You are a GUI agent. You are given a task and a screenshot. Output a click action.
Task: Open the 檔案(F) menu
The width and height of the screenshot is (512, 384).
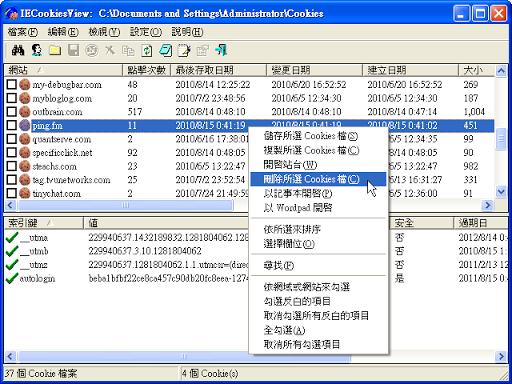[23, 32]
